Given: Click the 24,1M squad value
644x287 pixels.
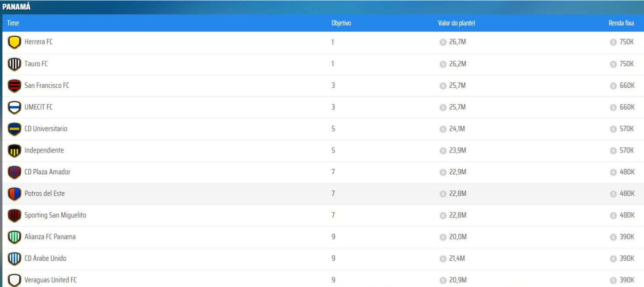Looking at the screenshot, I should coord(458,128).
